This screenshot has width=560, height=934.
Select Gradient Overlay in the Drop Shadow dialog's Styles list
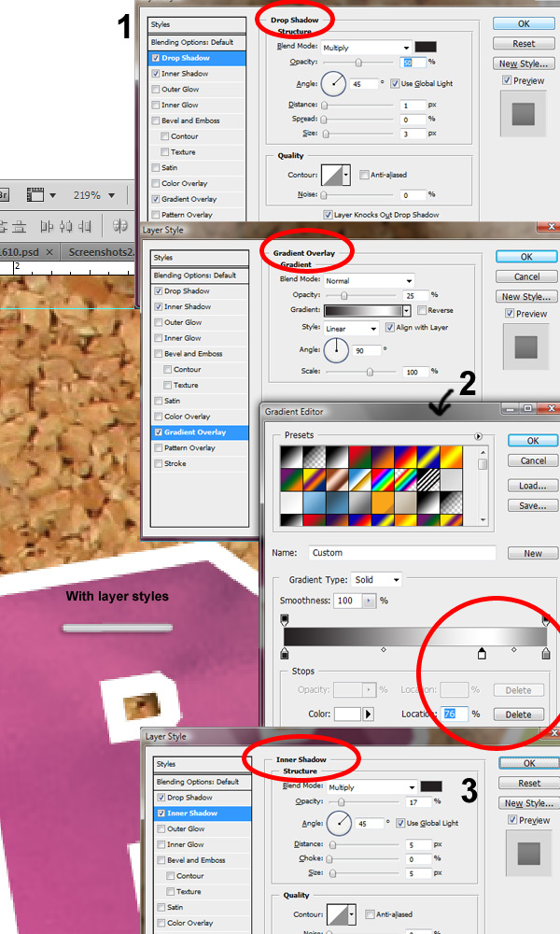189,199
